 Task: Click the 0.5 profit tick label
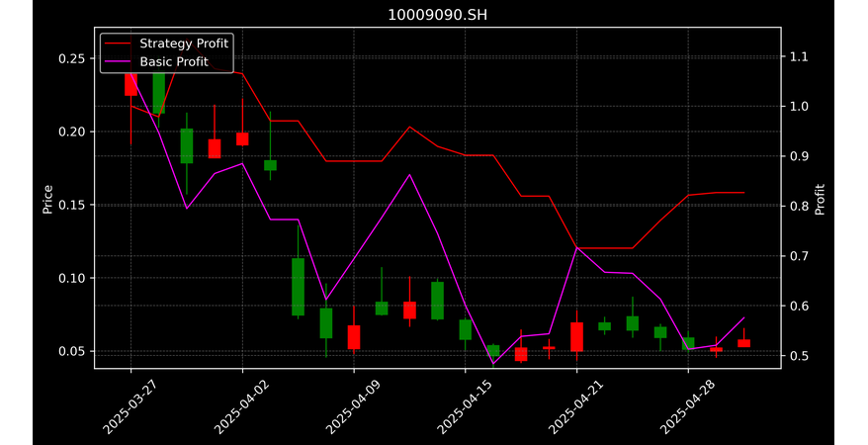coord(798,355)
